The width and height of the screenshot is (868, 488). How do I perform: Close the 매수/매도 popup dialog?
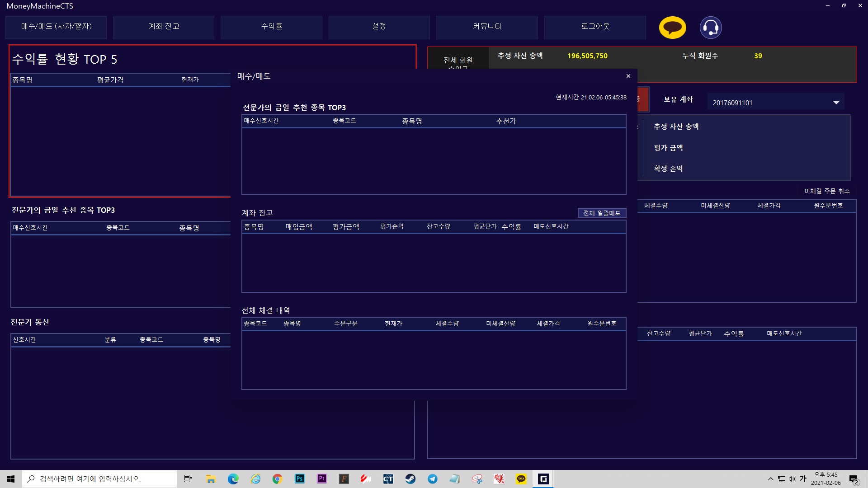pos(628,76)
